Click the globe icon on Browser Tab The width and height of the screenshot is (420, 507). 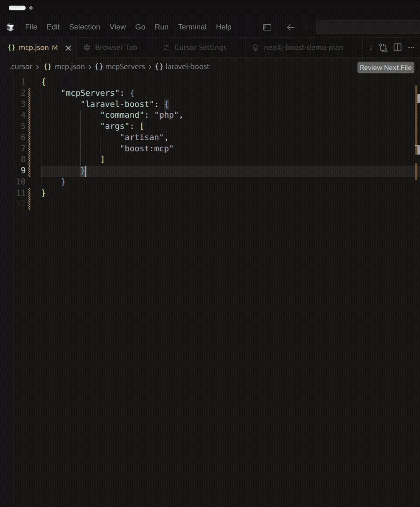click(87, 47)
